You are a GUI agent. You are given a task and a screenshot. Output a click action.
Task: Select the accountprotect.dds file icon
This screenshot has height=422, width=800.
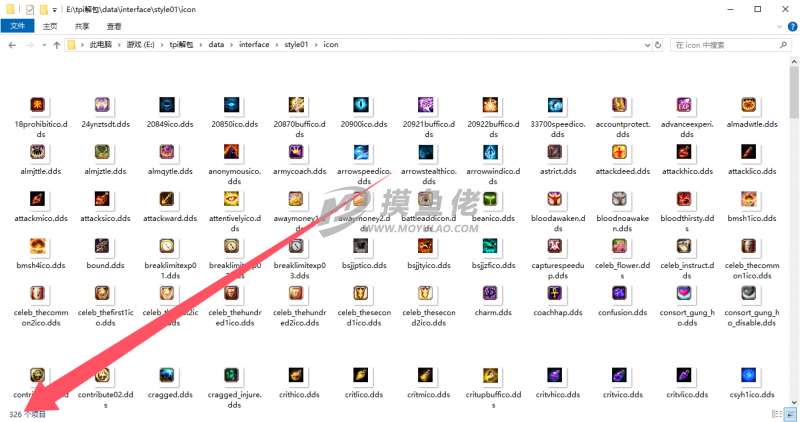619,105
